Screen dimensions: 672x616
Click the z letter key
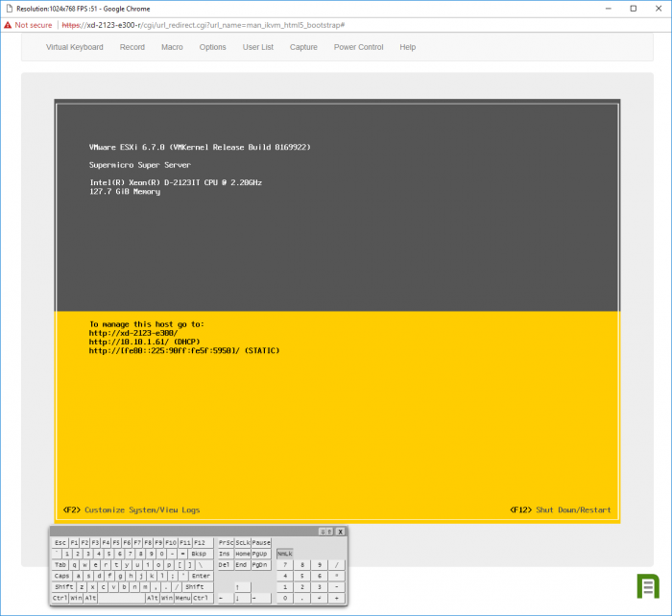(82, 587)
